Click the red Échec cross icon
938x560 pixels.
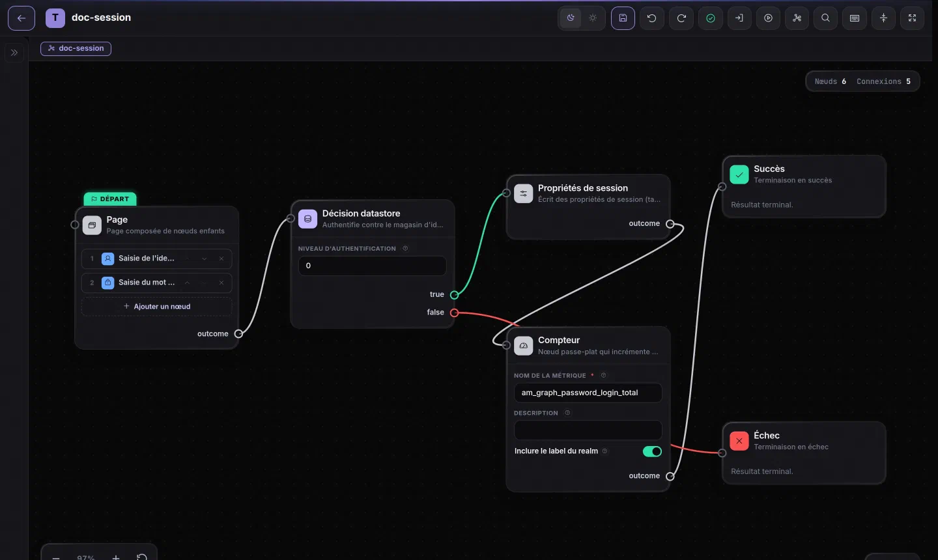coord(739,441)
